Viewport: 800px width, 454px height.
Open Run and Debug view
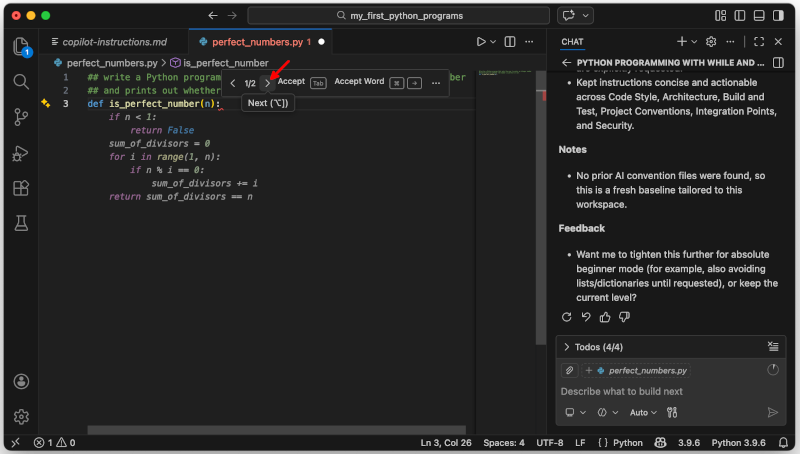coord(21,153)
